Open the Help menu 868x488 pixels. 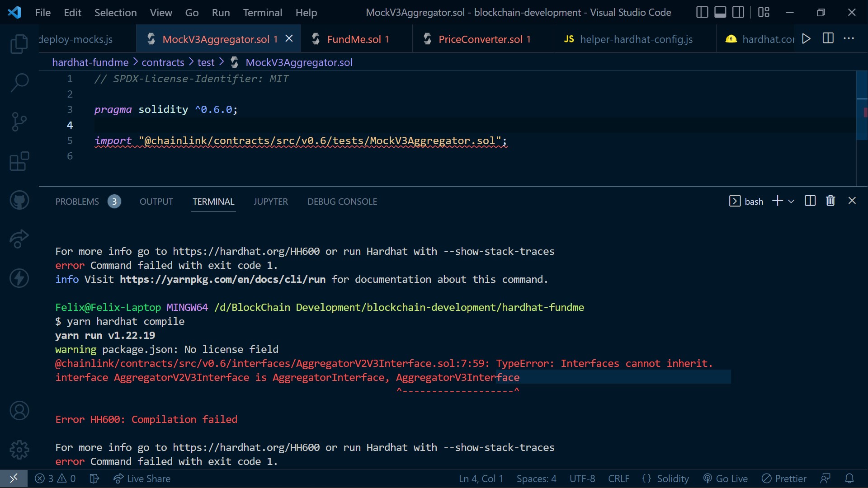tap(306, 13)
